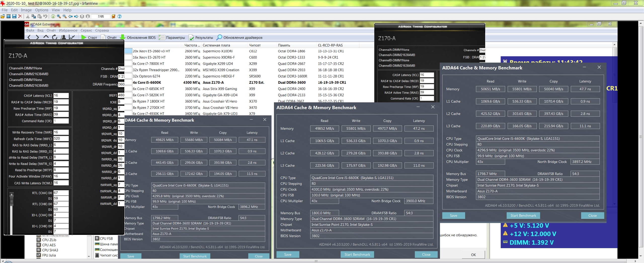Screen dimensions: 644x263
Task: Click AIDA64 results list scroll-up arrow
Action: (x=615, y=45)
